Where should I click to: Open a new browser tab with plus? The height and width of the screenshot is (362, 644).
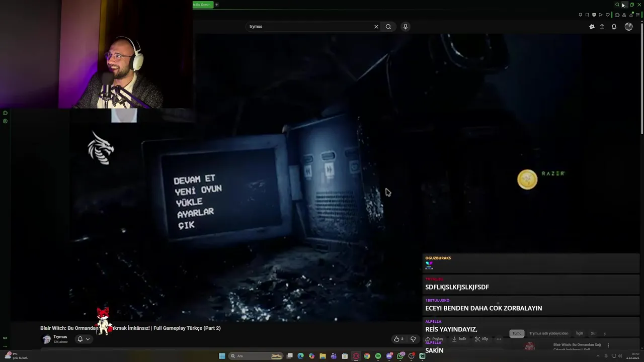pyautogui.click(x=217, y=5)
